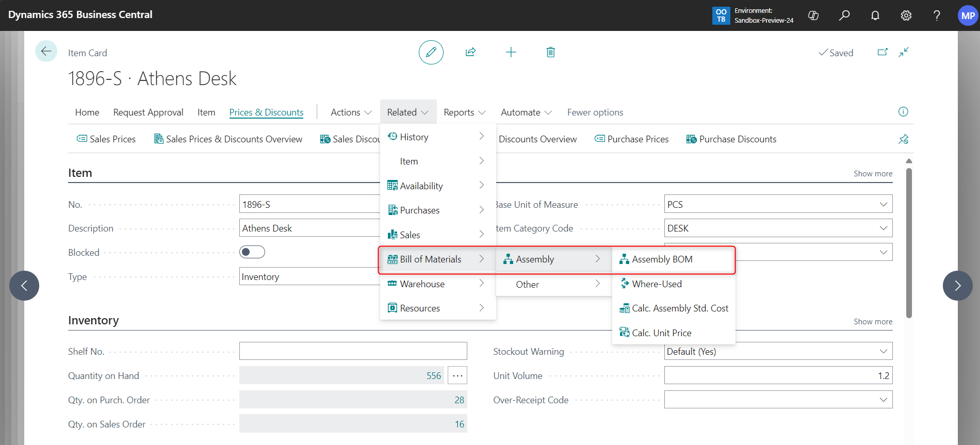Open Purchase Prices action

pyautogui.click(x=632, y=139)
